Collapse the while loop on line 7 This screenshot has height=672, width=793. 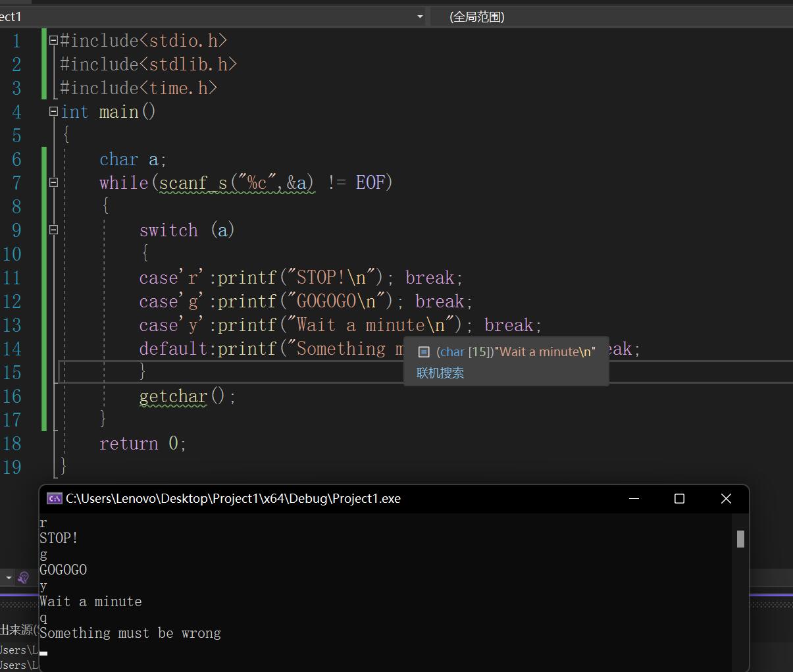click(x=53, y=183)
